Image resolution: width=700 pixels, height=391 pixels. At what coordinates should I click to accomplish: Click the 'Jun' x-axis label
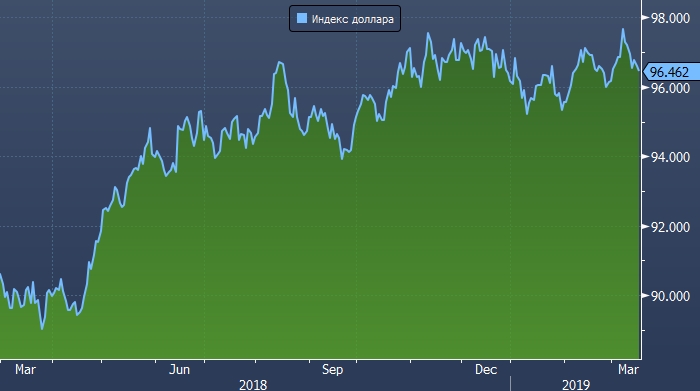[179, 370]
